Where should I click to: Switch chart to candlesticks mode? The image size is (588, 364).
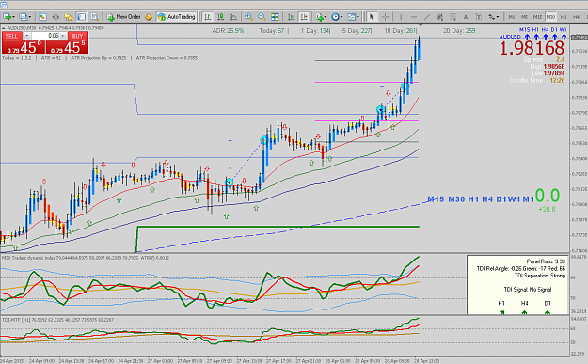[220, 17]
